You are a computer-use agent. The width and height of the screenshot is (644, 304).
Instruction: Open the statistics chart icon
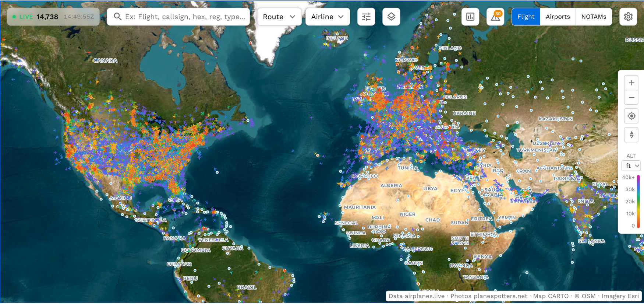tap(470, 17)
